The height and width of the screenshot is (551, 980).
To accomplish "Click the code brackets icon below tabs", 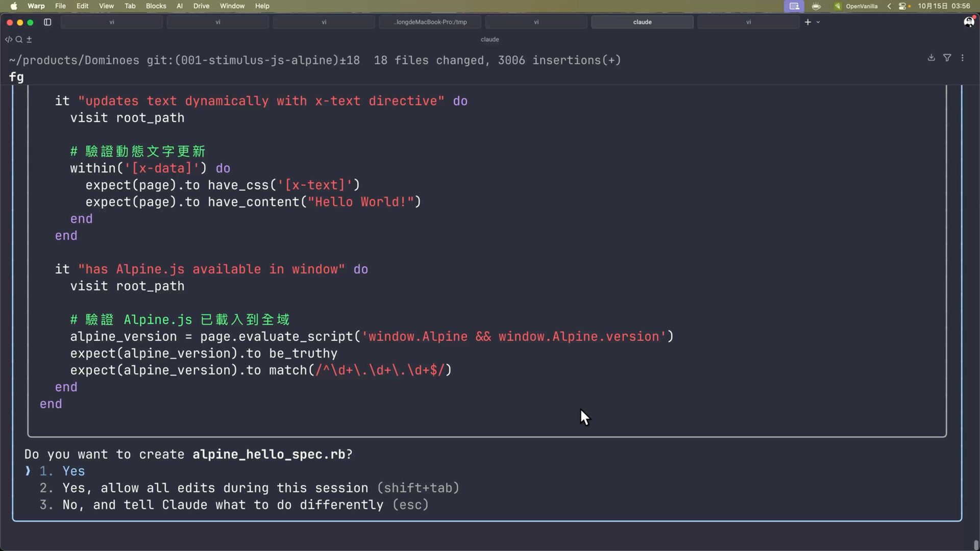I will [x=9, y=39].
